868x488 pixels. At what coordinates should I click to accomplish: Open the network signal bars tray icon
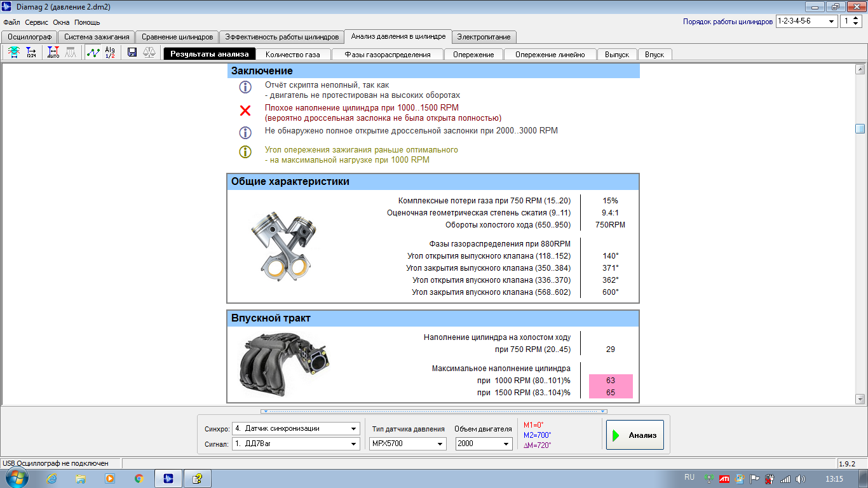pyautogui.click(x=785, y=478)
